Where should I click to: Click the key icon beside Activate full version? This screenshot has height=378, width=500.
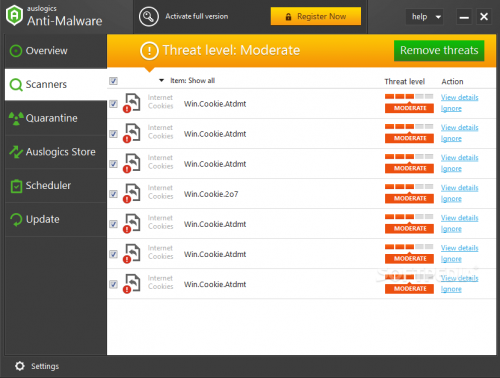click(149, 16)
